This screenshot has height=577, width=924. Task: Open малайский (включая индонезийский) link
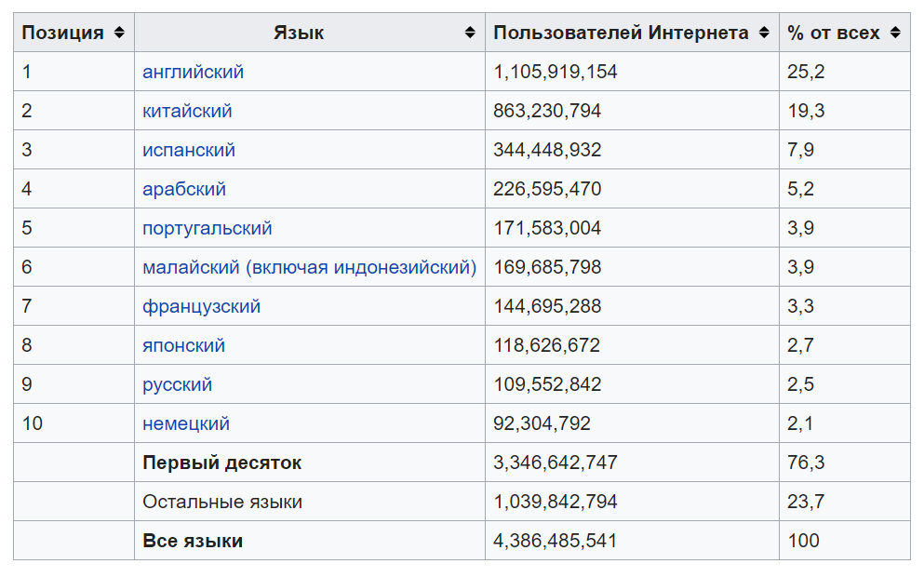(309, 267)
